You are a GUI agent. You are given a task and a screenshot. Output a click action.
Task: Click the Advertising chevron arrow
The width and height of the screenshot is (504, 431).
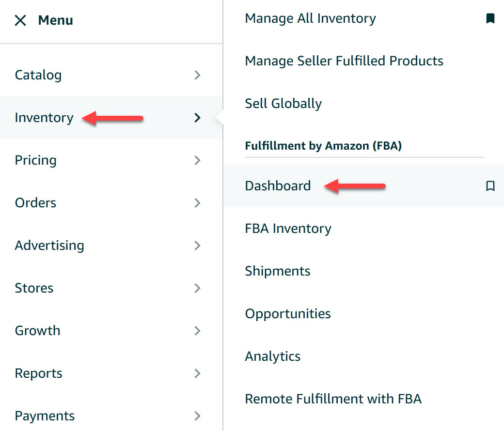197,246
